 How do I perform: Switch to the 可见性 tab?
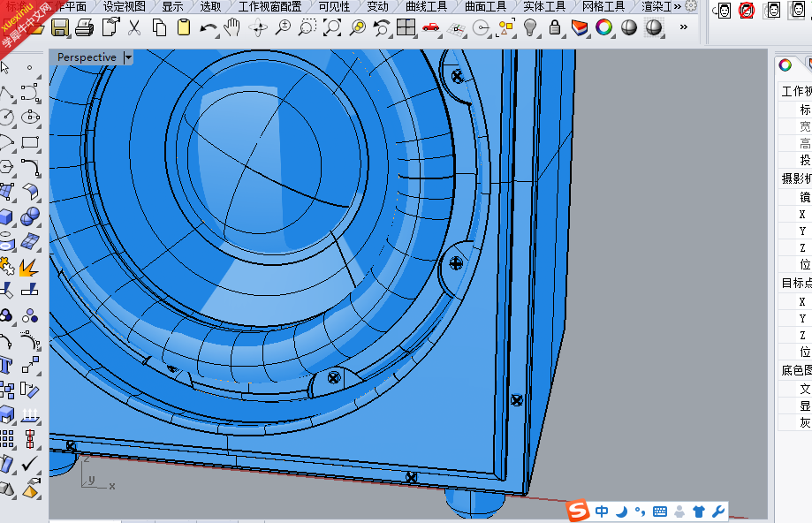coord(334,7)
